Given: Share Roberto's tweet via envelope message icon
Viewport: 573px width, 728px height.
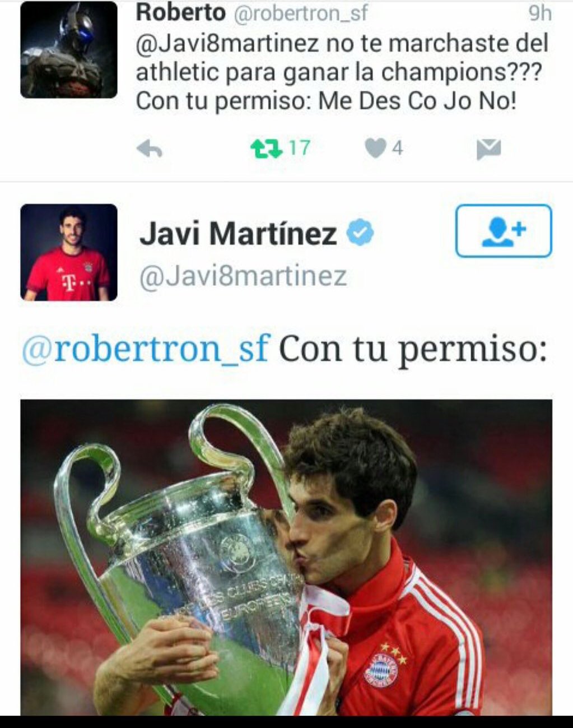Looking at the screenshot, I should [x=488, y=149].
